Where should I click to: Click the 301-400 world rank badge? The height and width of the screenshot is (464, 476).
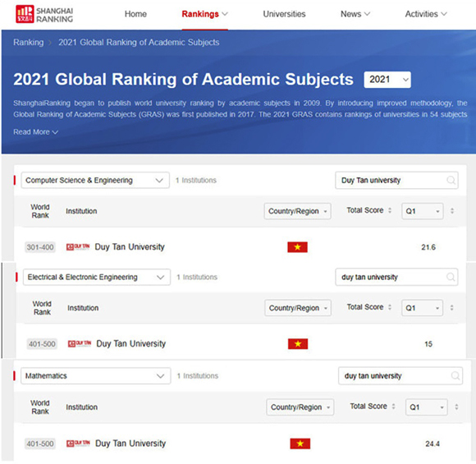coord(40,247)
